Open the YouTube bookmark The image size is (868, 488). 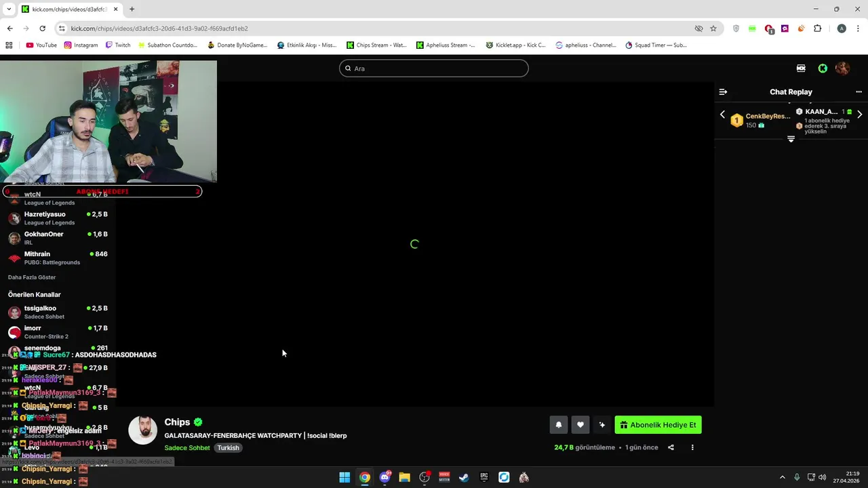pos(41,45)
